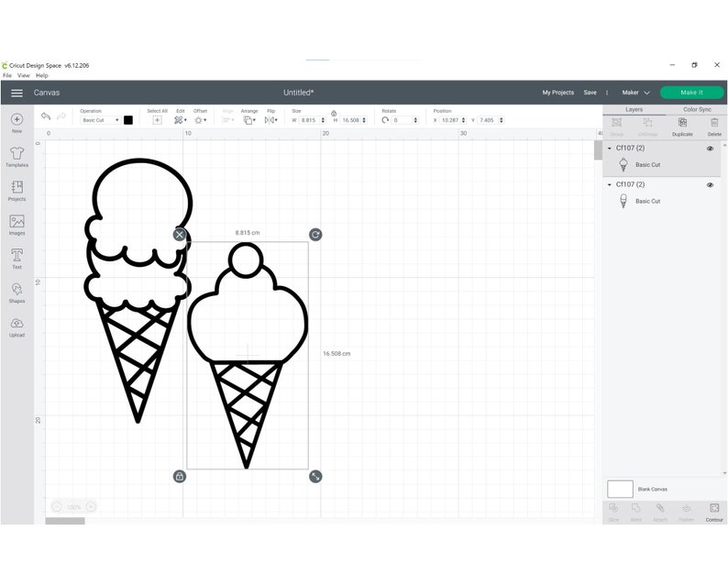This screenshot has width=728, height=585.
Task: Click the rotate handle on selection box
Action: (x=315, y=235)
